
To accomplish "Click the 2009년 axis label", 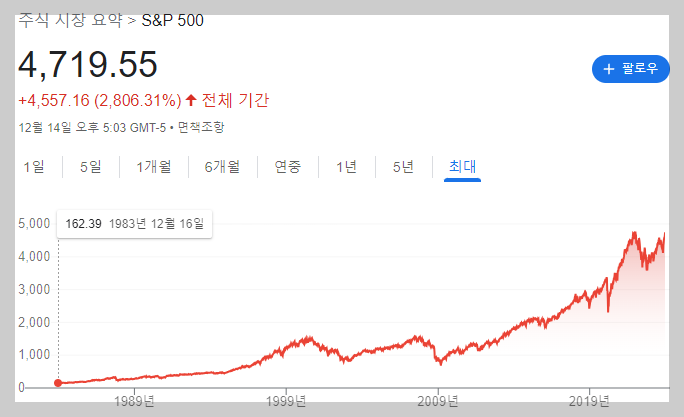I will [438, 401].
